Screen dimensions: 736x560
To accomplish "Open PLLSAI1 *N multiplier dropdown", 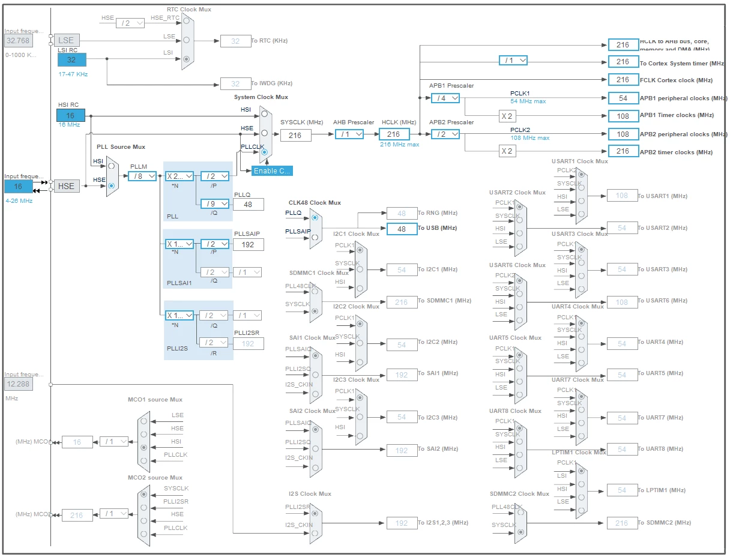I will 179,244.
